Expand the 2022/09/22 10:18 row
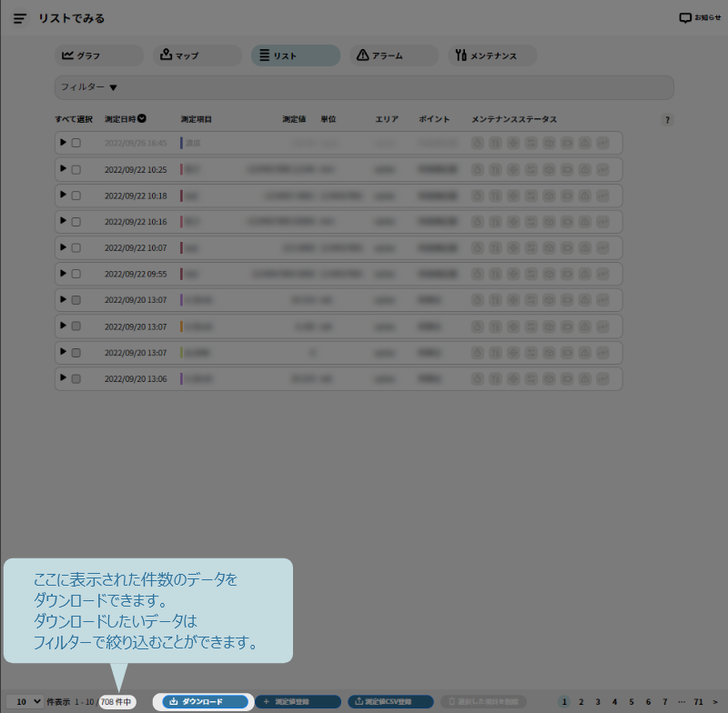The width and height of the screenshot is (728, 713). (x=63, y=195)
